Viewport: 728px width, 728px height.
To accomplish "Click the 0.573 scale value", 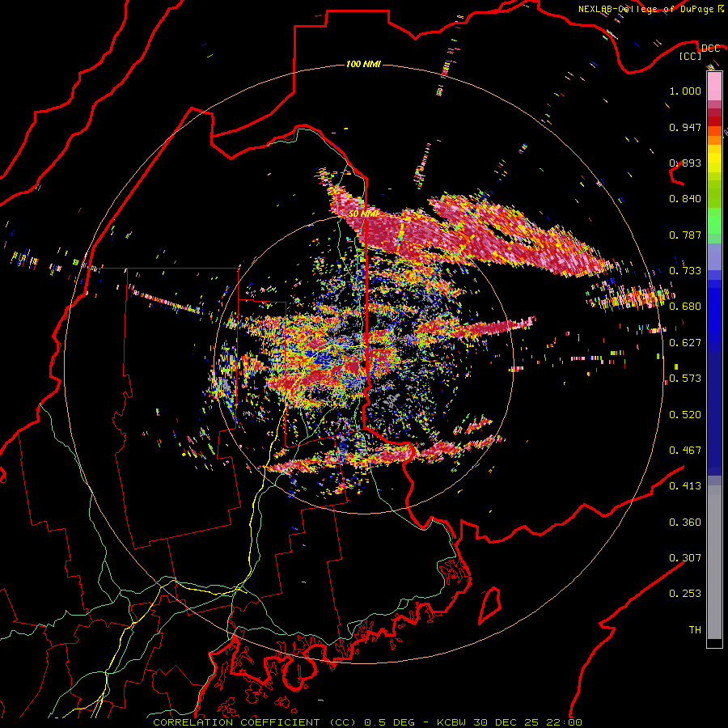I will click(x=685, y=379).
